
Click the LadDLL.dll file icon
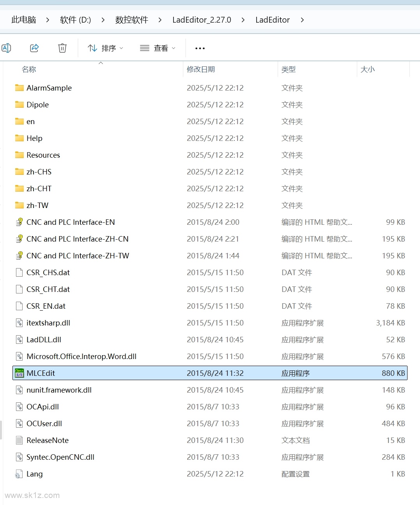click(19, 340)
